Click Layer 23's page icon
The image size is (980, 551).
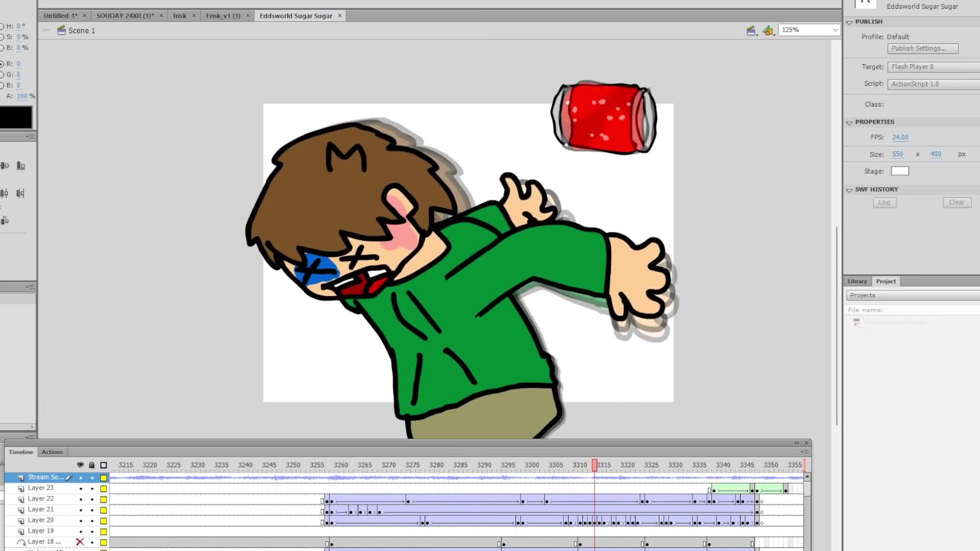click(21, 488)
